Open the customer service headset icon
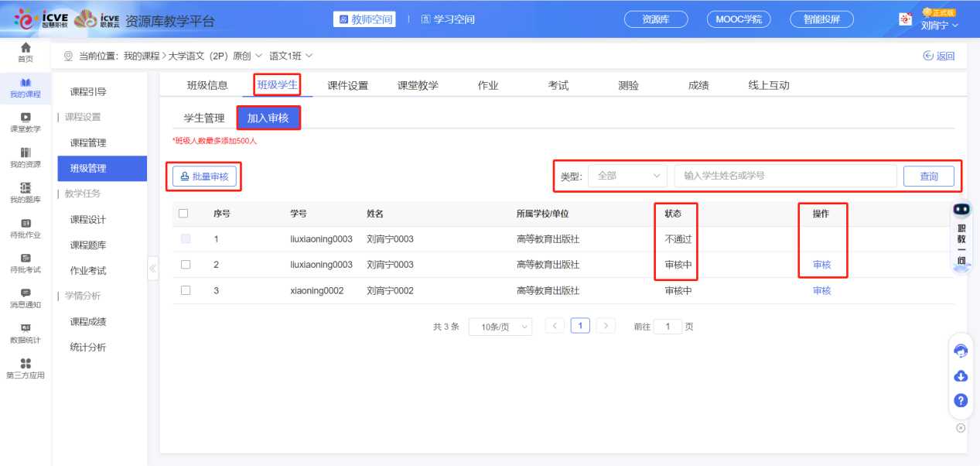This screenshot has height=466, width=980. (x=960, y=351)
